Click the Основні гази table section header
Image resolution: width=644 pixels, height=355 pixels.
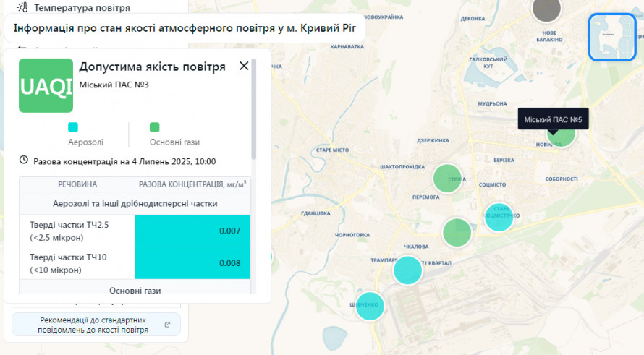135,290
